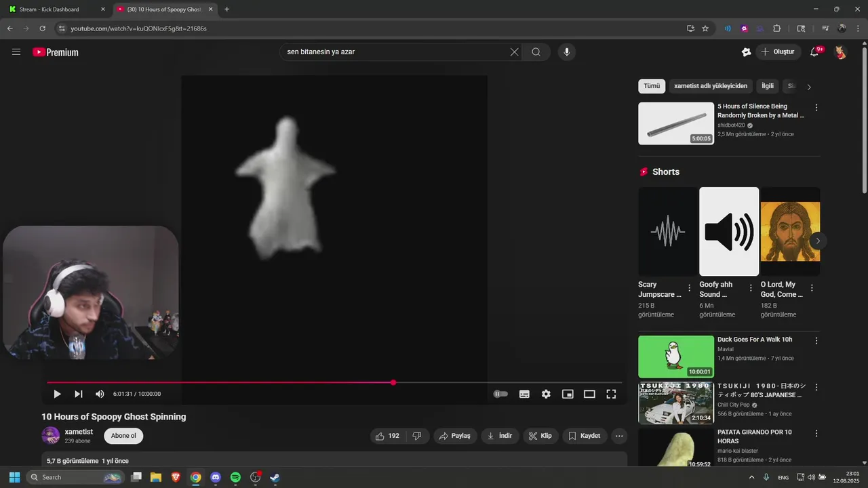The height and width of the screenshot is (488, 868).
Task: Open options for O Lord short
Action: pyautogui.click(x=812, y=288)
